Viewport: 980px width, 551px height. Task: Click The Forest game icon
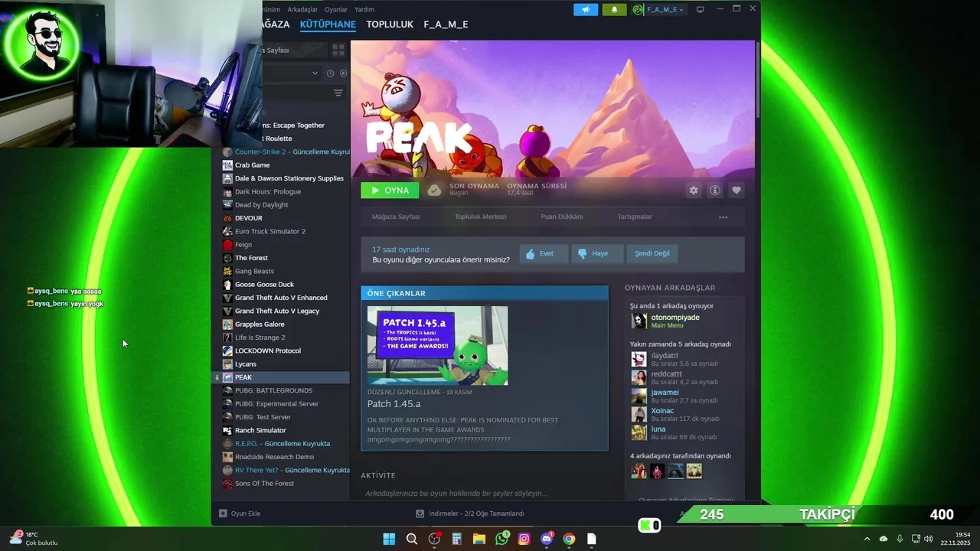227,258
